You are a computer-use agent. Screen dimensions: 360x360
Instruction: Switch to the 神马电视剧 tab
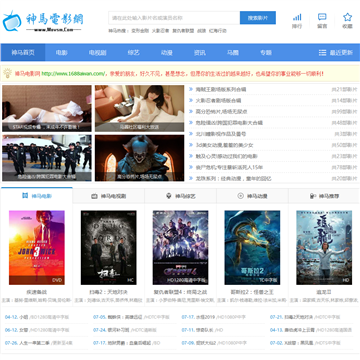tap(108, 196)
